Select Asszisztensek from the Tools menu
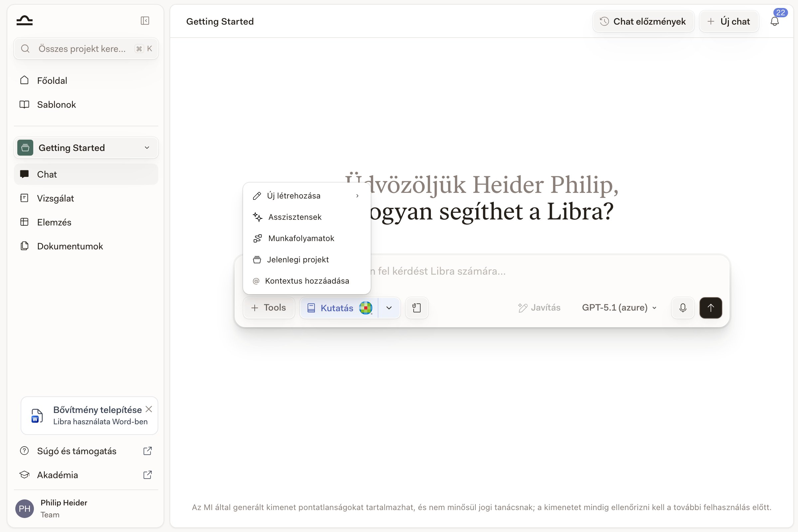This screenshot has width=798, height=532. point(307,217)
